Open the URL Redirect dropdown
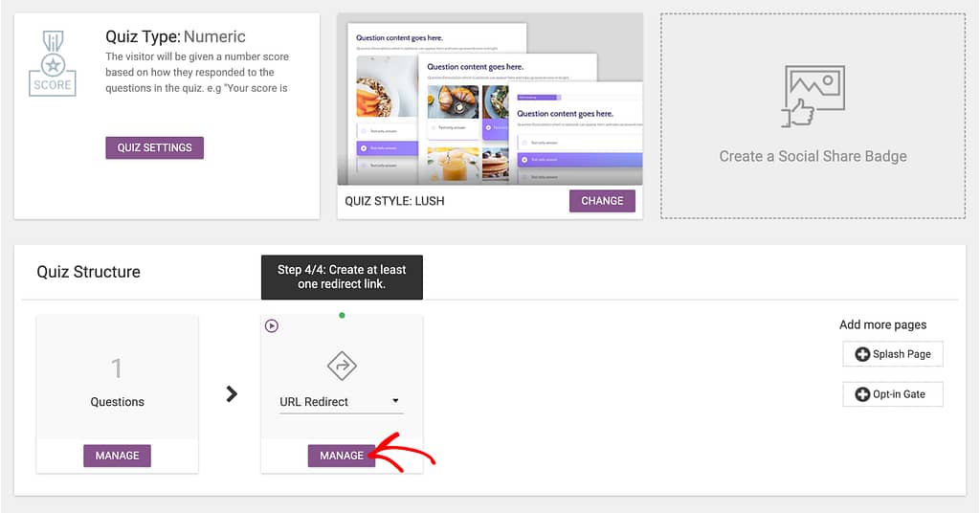This screenshot has width=980, height=513. coord(342,402)
